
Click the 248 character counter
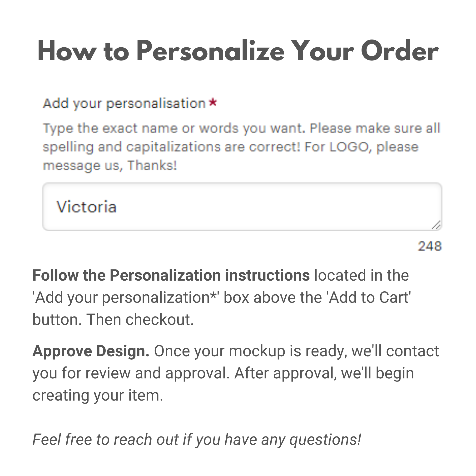pyautogui.click(x=430, y=246)
